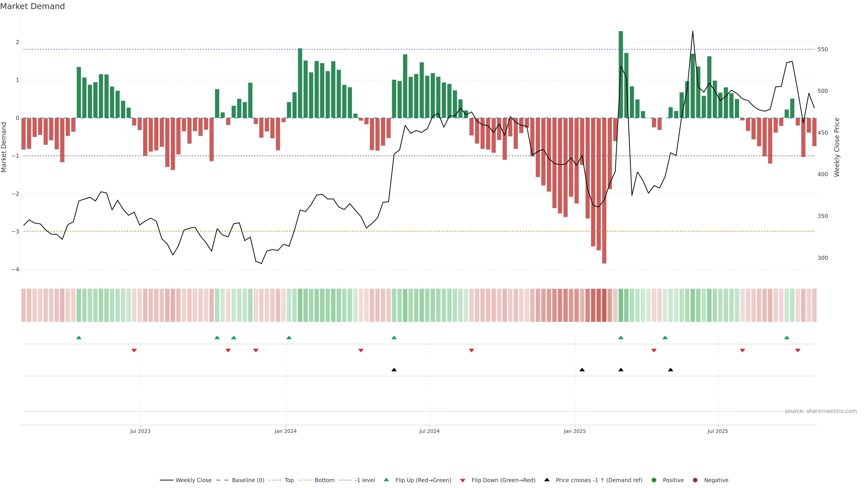Click the darkest red heatmap strip cell
868x488 pixels.
click(x=604, y=305)
